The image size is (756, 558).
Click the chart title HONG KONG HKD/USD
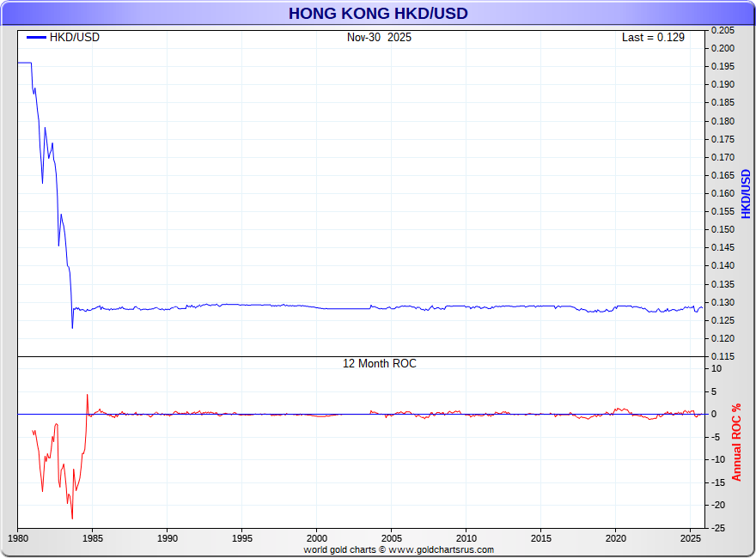(378, 14)
